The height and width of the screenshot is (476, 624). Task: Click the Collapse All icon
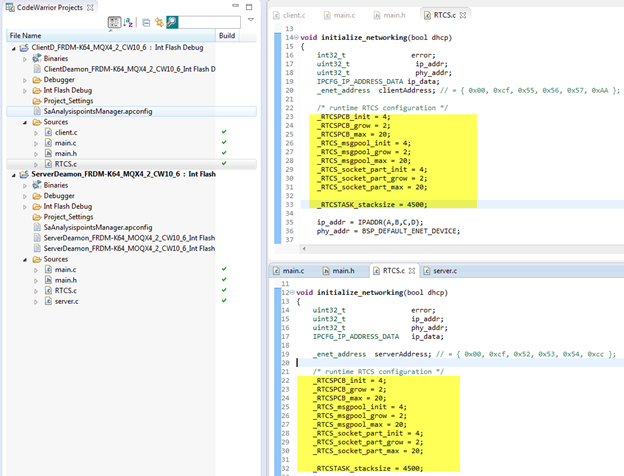(x=146, y=23)
